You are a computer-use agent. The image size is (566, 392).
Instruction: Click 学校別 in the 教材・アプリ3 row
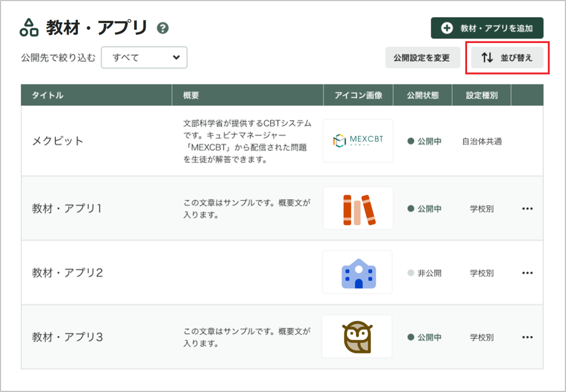click(x=482, y=337)
